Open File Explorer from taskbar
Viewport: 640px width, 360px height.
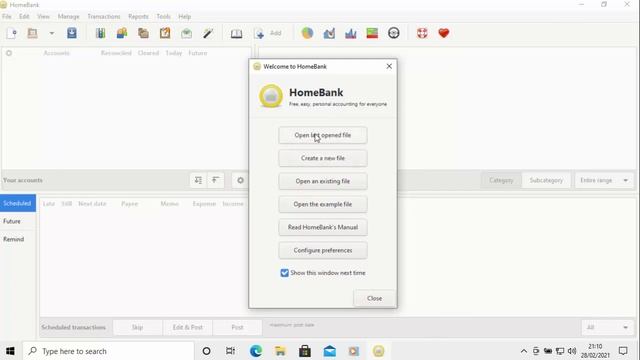click(x=280, y=351)
